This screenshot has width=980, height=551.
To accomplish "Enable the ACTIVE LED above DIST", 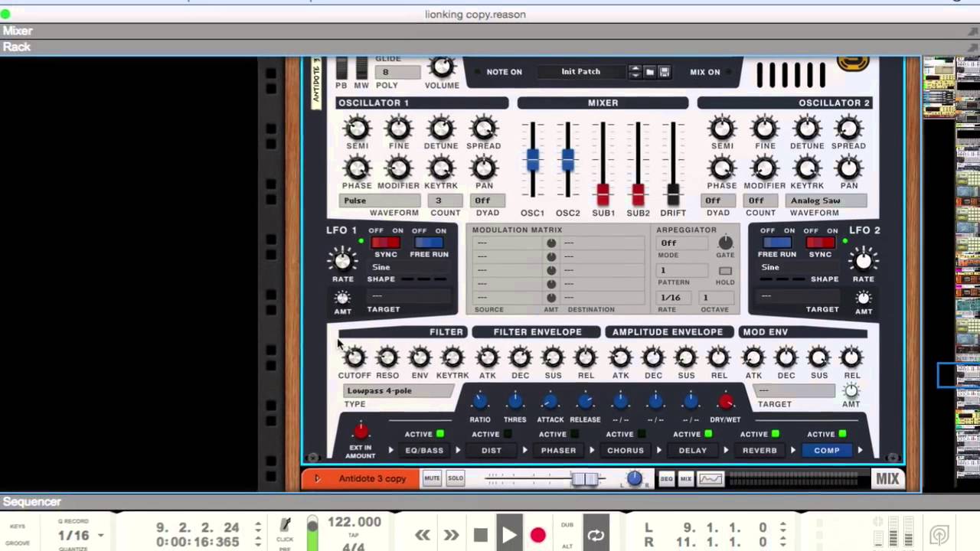I will 508,434.
